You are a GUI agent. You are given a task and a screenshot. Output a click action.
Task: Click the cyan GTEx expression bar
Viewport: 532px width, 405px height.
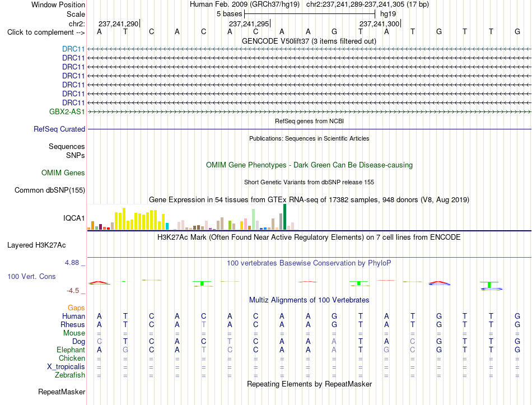click(x=167, y=226)
